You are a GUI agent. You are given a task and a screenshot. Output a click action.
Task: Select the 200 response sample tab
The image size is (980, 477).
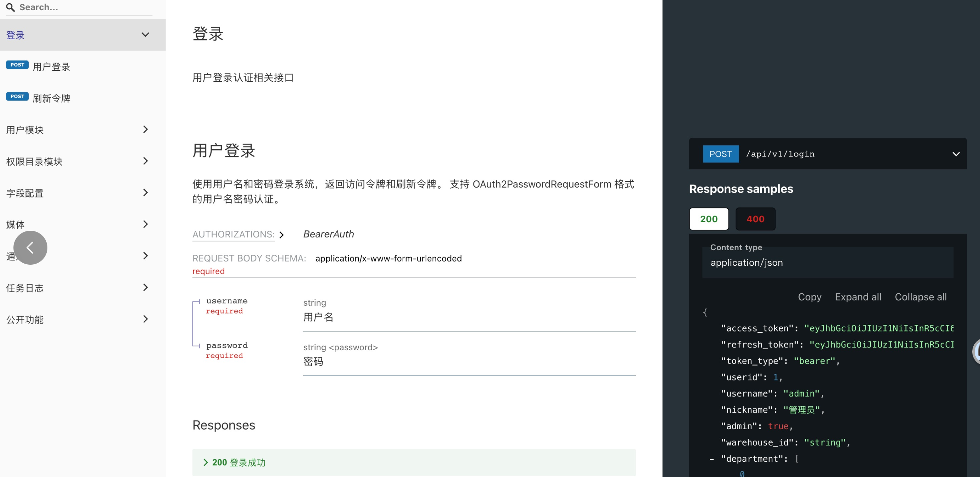[708, 219]
